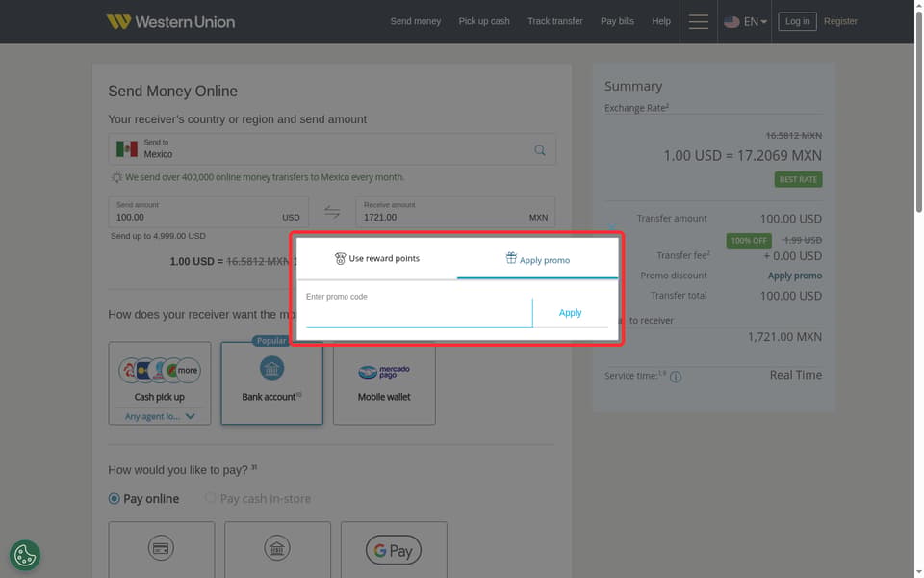
Task: Click the Send amount field
Action: click(x=208, y=212)
